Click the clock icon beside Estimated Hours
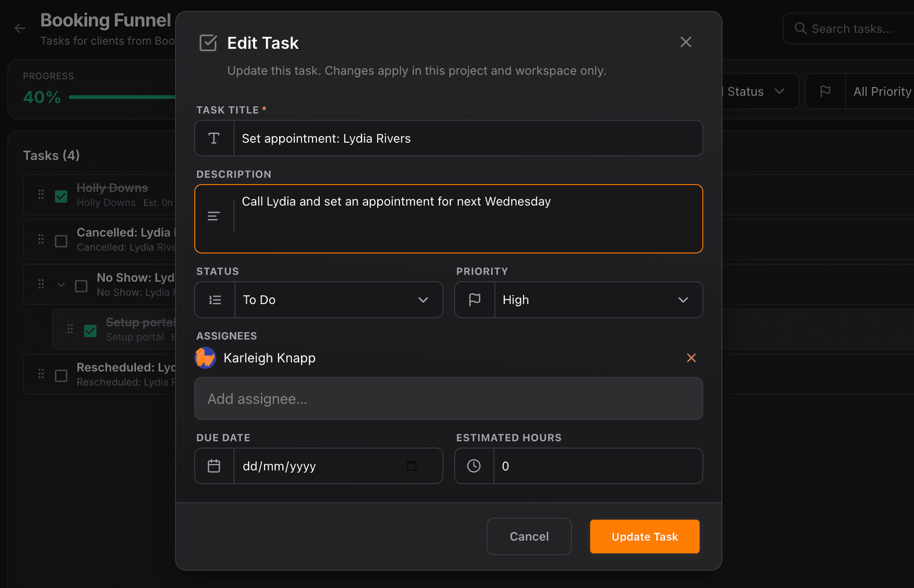 474,466
